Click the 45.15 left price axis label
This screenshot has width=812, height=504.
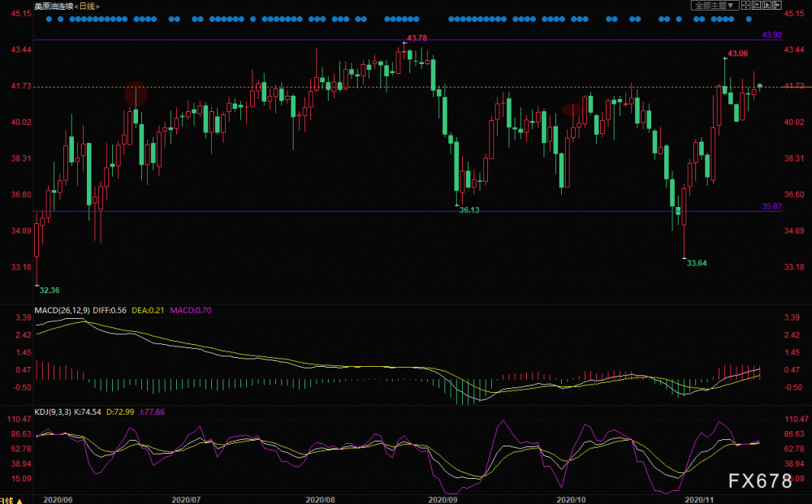[21, 14]
